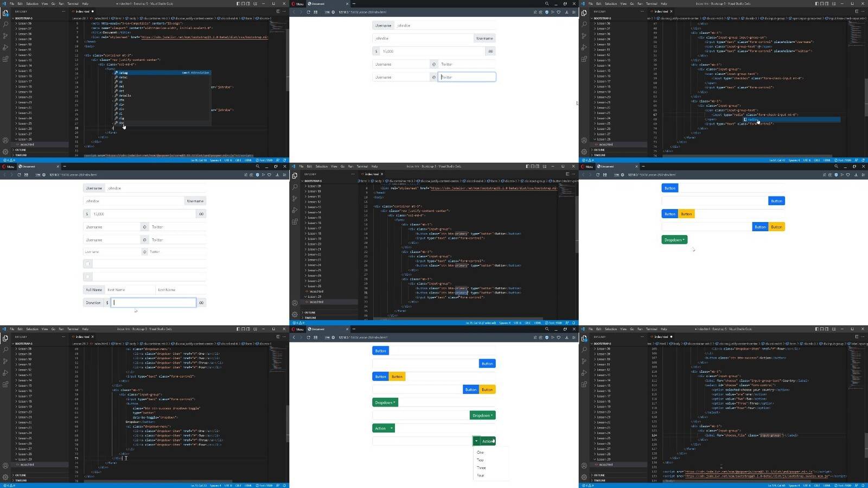Open Accounts icon in VS Code window with autocomplete popup
868x488 pixels.
tap(5, 140)
